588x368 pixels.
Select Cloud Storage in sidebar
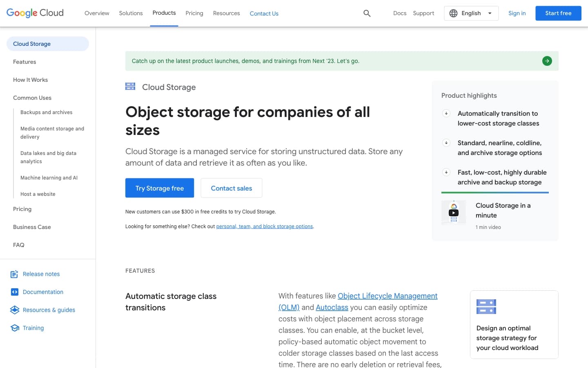(x=48, y=44)
